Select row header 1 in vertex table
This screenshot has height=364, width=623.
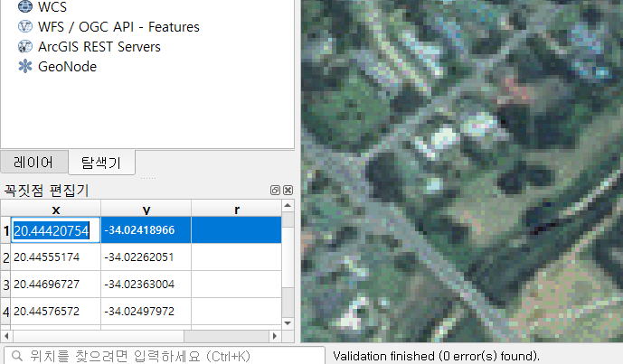pos(6,230)
